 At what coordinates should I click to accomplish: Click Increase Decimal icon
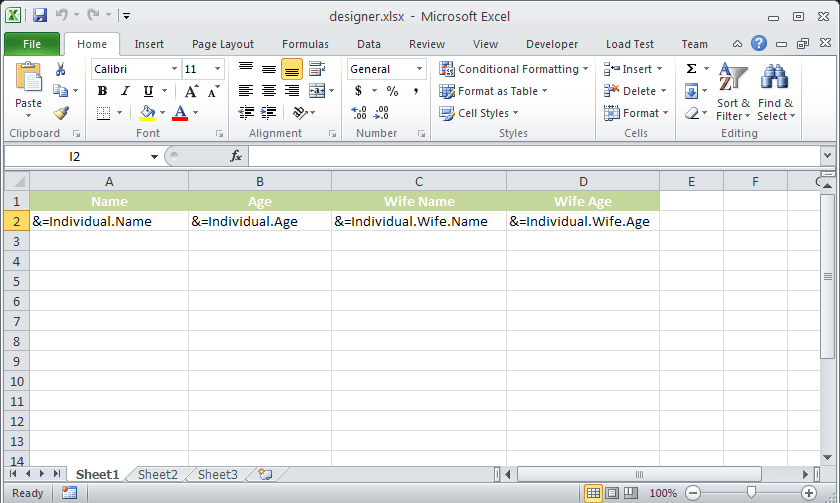[359, 112]
